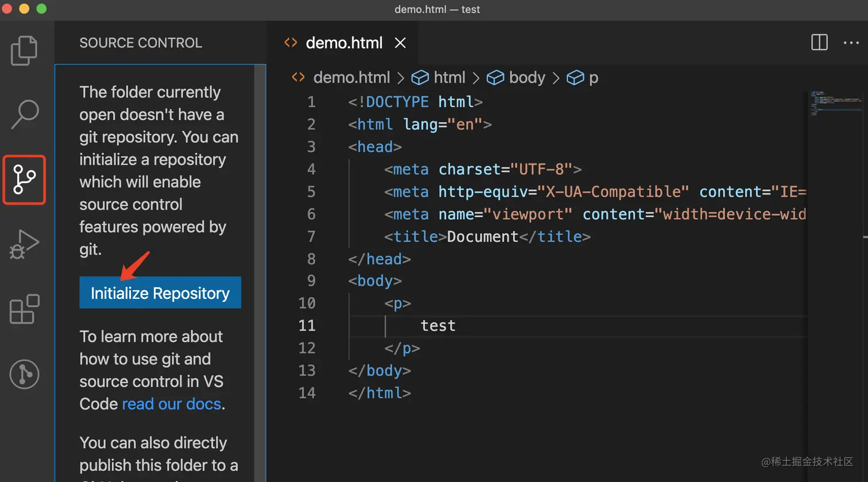
Task: Open the Extensions view
Action: (x=24, y=309)
